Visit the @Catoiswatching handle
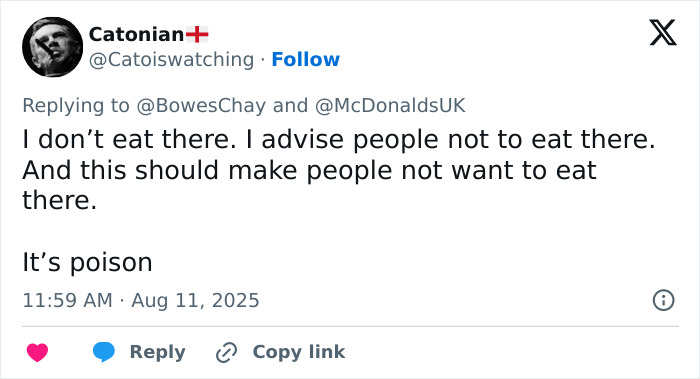 point(171,59)
